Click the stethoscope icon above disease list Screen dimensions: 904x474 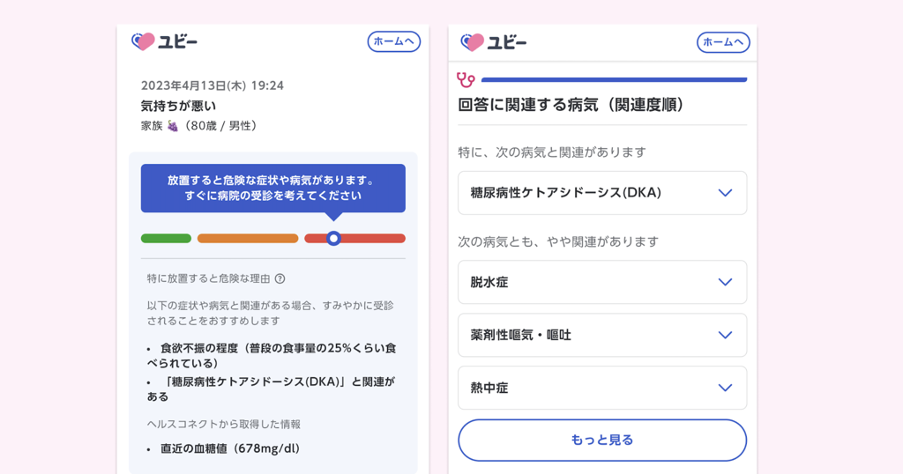pyautogui.click(x=465, y=79)
